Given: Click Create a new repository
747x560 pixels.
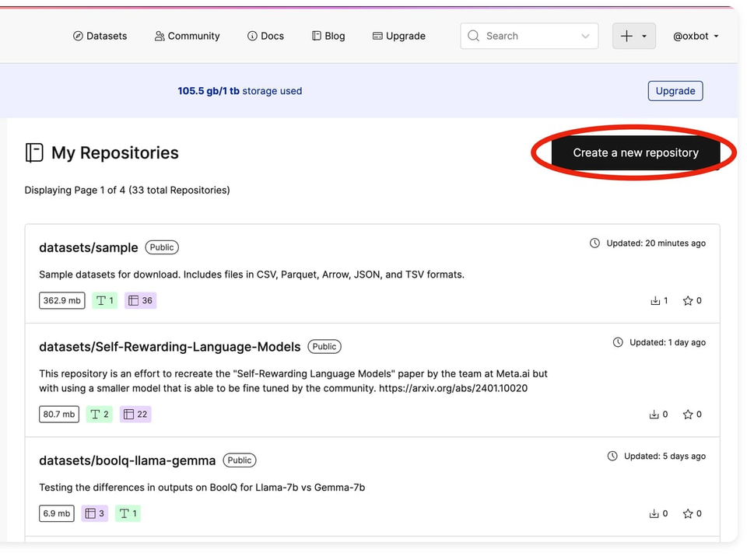Looking at the screenshot, I should pos(635,152).
